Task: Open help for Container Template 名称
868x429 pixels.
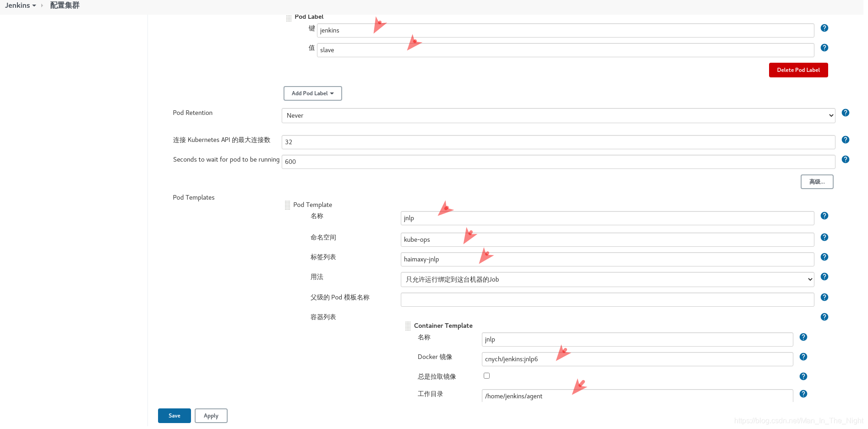Action: (x=803, y=337)
